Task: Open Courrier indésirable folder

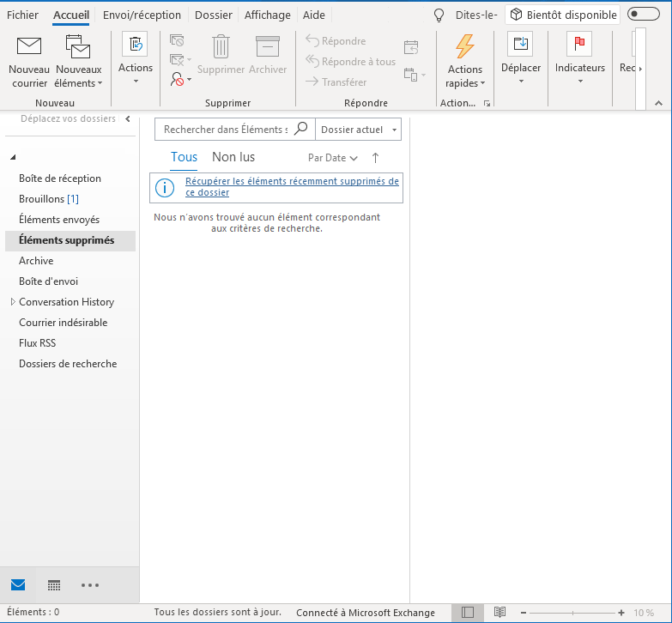Action: [x=63, y=322]
